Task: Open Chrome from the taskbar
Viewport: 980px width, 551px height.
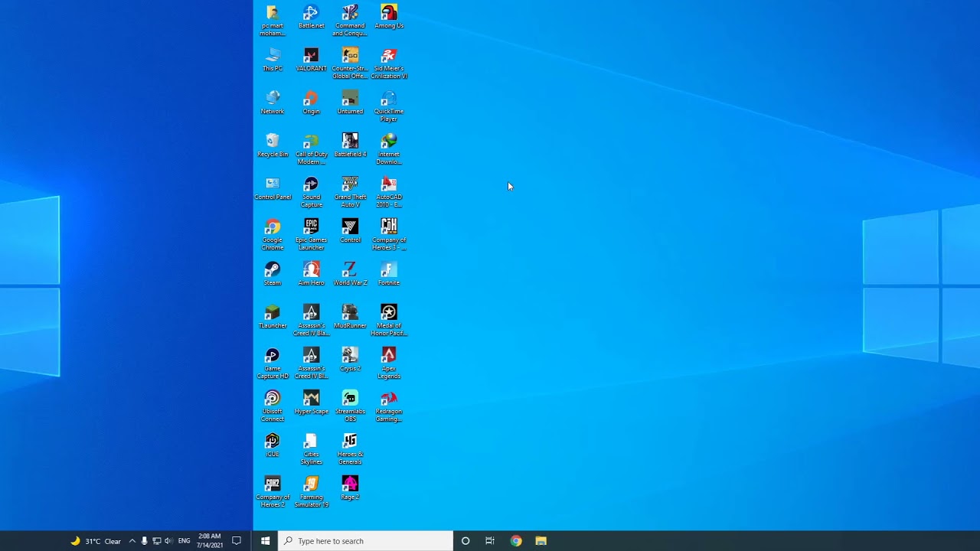Action: click(516, 541)
